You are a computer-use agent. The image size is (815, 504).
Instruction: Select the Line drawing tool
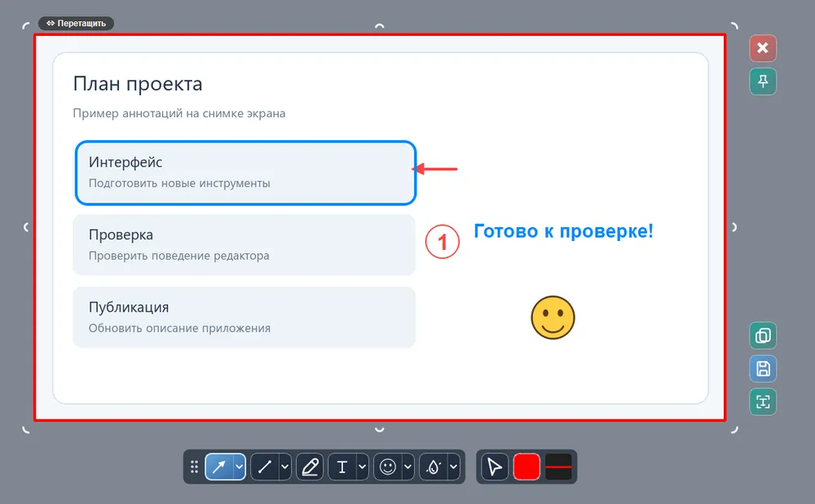(x=265, y=467)
